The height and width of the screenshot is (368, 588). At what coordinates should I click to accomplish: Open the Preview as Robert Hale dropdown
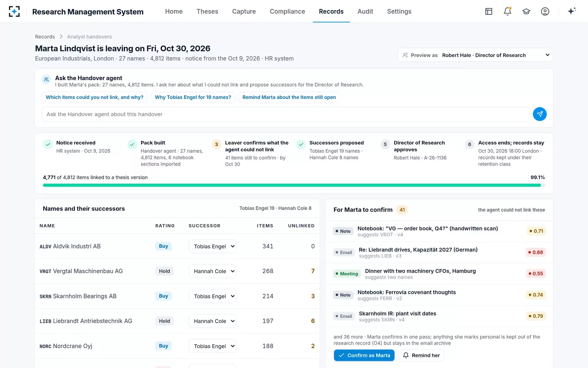pyautogui.click(x=475, y=55)
